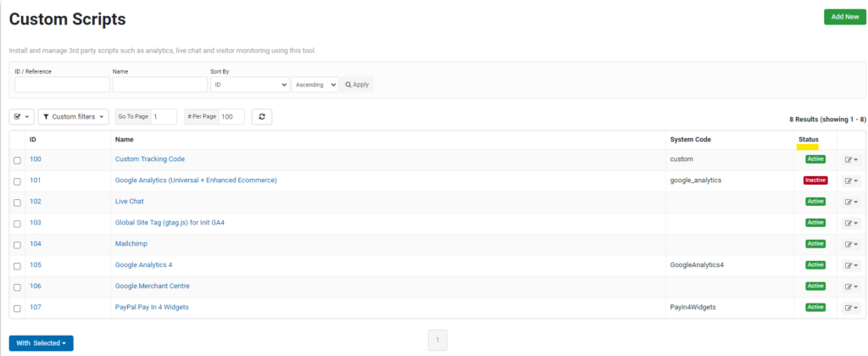Click ID link 103

[x=36, y=223]
